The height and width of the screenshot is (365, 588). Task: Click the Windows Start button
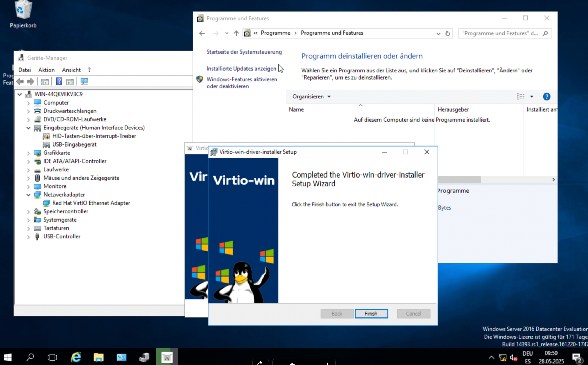[8, 357]
